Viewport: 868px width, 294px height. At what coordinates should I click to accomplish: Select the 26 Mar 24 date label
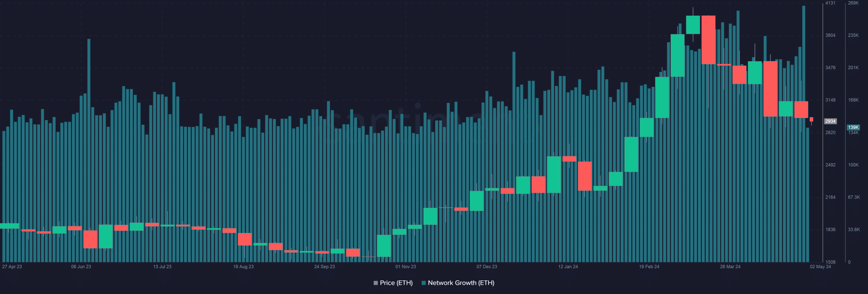click(730, 267)
